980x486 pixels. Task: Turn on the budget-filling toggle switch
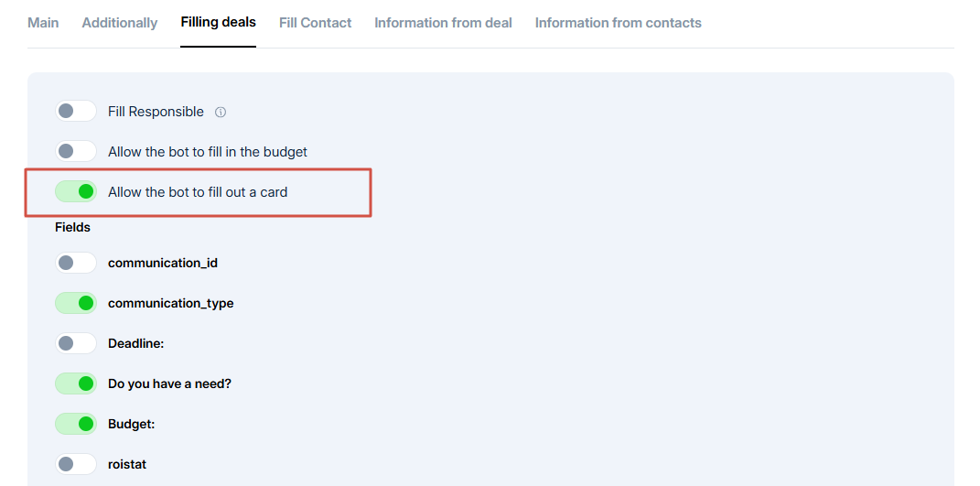76,152
